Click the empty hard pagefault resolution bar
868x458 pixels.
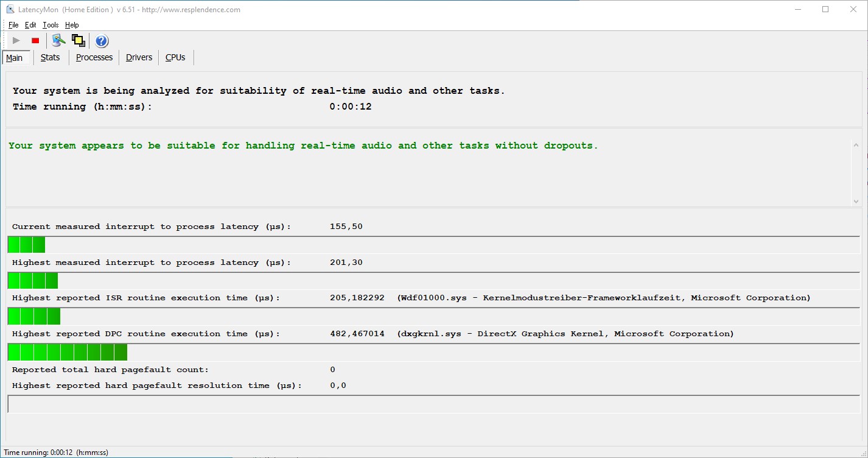pos(433,404)
